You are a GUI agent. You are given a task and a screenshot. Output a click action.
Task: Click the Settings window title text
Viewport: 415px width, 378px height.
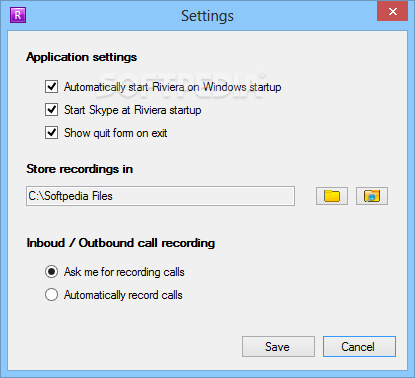coord(207,16)
